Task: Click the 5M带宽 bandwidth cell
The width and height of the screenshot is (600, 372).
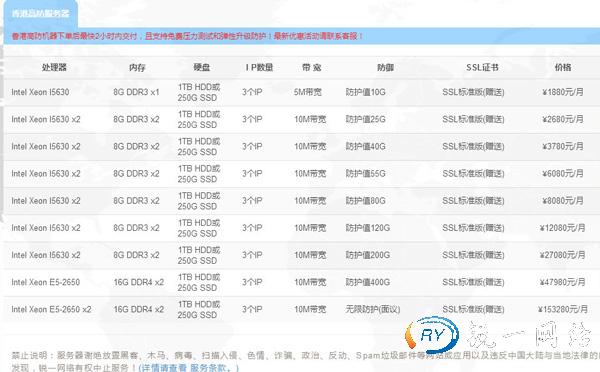Action: [x=308, y=92]
